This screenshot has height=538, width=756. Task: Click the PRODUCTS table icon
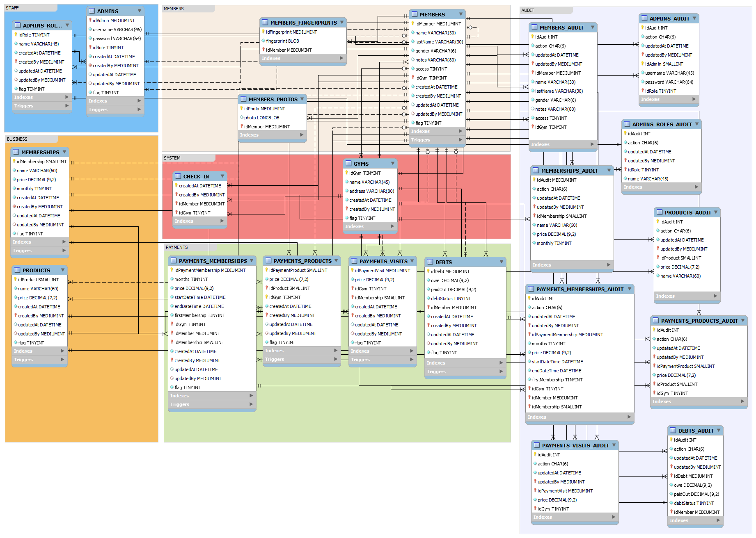pos(17,270)
